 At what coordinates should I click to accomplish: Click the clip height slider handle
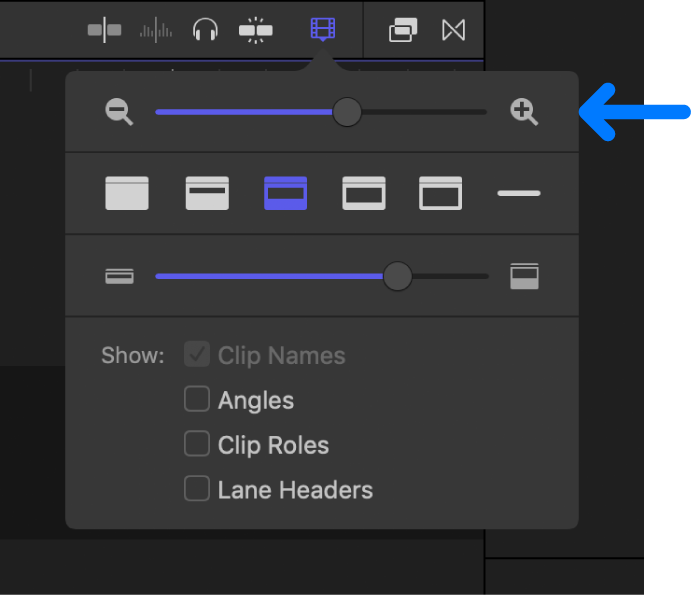pos(398,276)
